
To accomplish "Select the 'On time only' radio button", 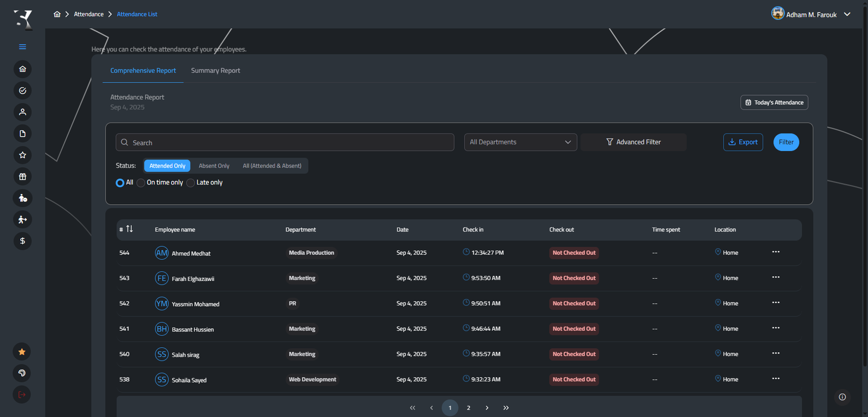I will [141, 183].
